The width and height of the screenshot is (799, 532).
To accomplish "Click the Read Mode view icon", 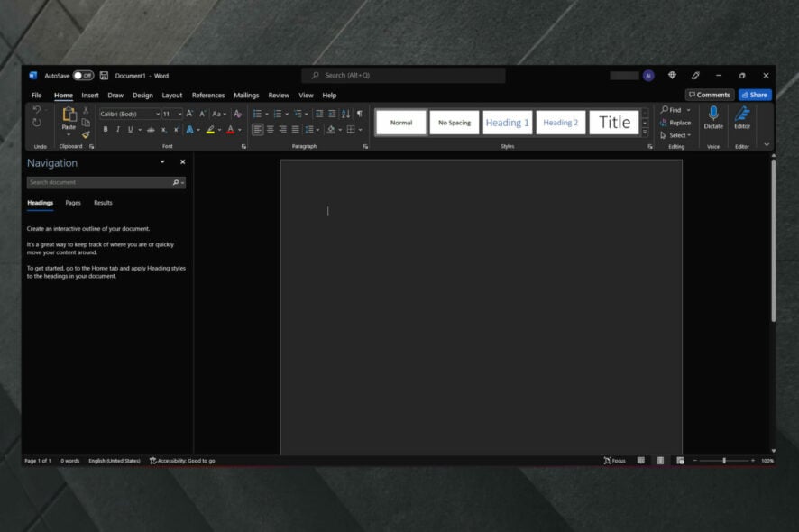I will point(641,461).
